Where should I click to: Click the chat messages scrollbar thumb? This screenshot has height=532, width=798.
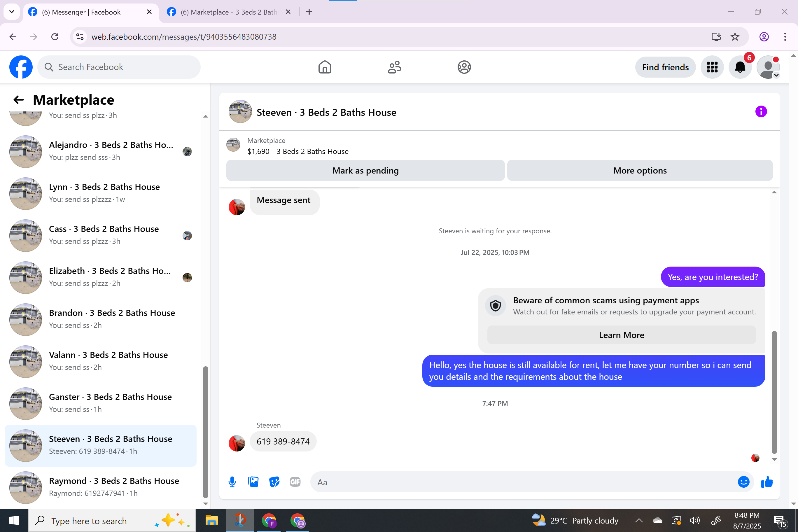tap(774, 392)
